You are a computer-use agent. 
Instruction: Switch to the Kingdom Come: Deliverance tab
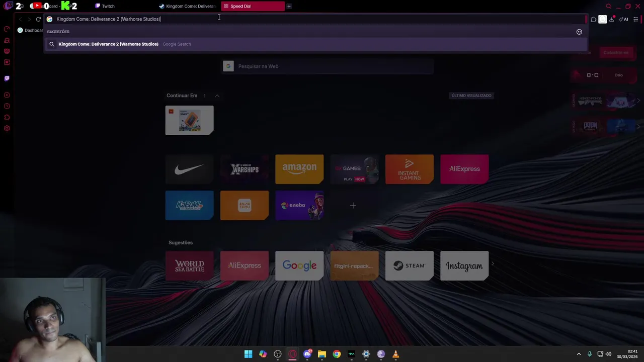point(187,6)
